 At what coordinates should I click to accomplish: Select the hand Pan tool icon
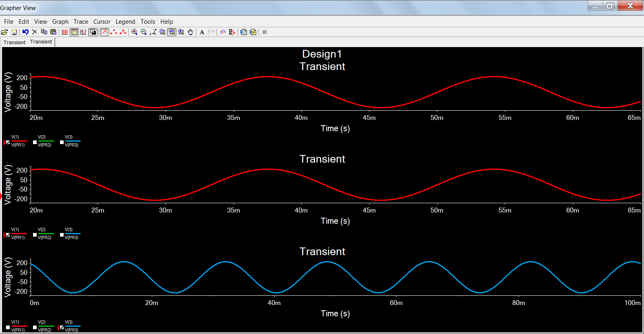(191, 32)
